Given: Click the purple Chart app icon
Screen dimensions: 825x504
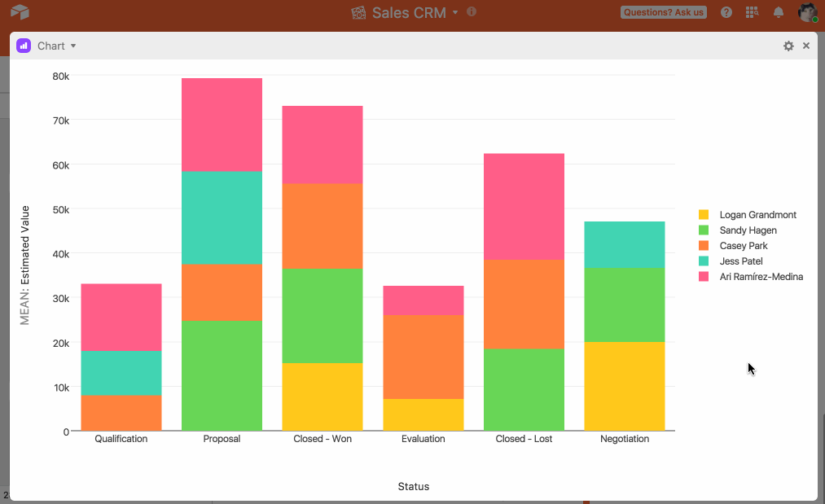Looking at the screenshot, I should click(24, 46).
